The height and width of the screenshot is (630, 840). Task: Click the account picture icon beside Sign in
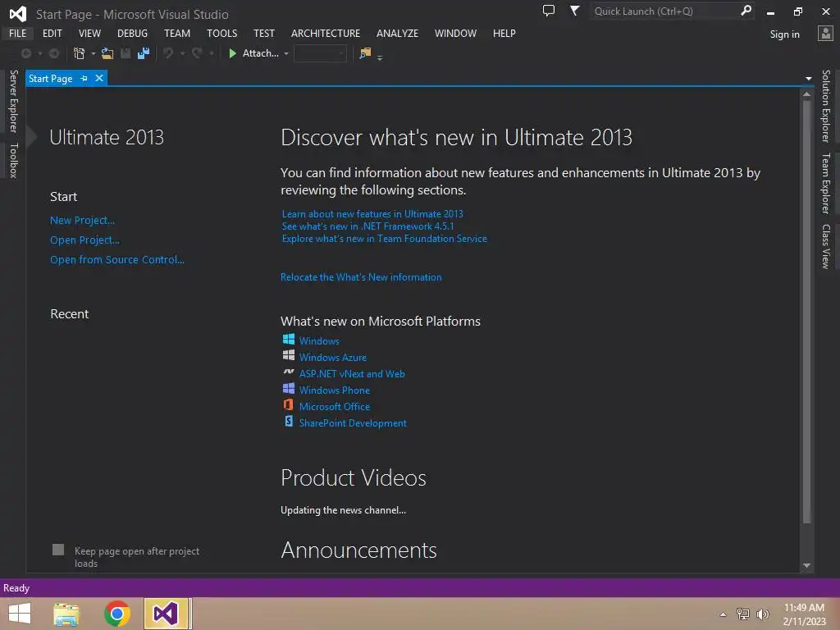click(825, 33)
